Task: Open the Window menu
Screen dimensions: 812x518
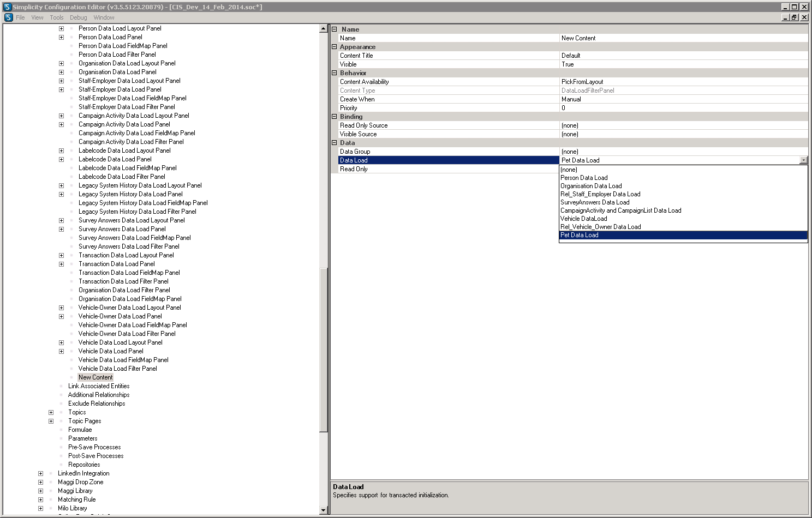Action: click(x=104, y=17)
